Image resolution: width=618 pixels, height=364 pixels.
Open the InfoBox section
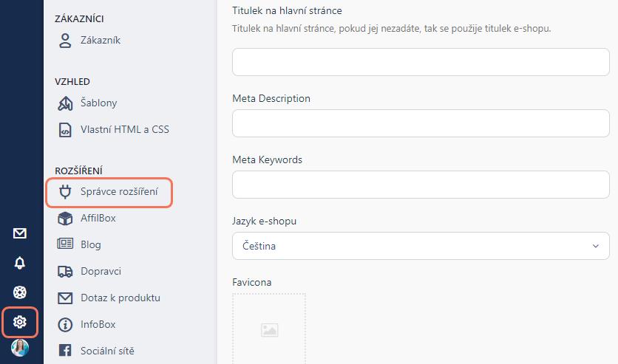[x=98, y=324]
